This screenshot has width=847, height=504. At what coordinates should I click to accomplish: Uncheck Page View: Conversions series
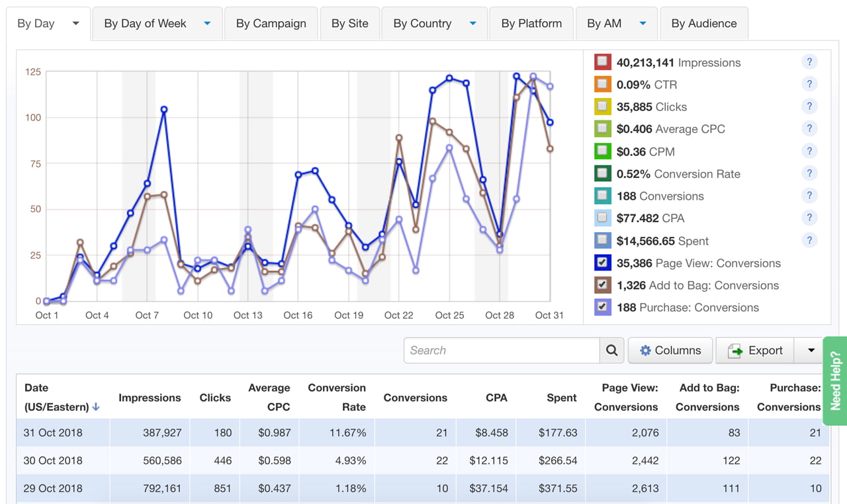pyautogui.click(x=602, y=263)
